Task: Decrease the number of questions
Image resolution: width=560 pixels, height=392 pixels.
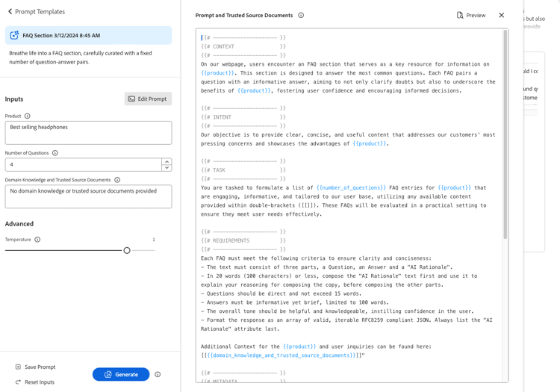Action: point(167,168)
